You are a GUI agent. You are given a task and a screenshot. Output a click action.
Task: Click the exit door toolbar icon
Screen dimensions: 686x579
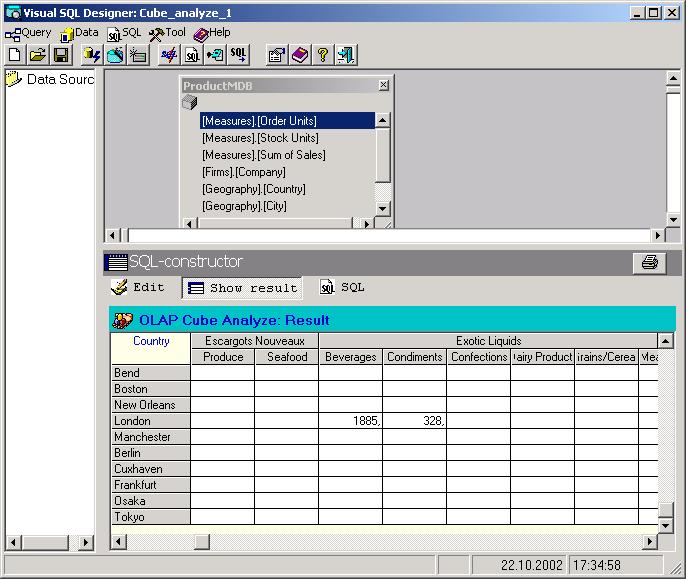[x=346, y=55]
